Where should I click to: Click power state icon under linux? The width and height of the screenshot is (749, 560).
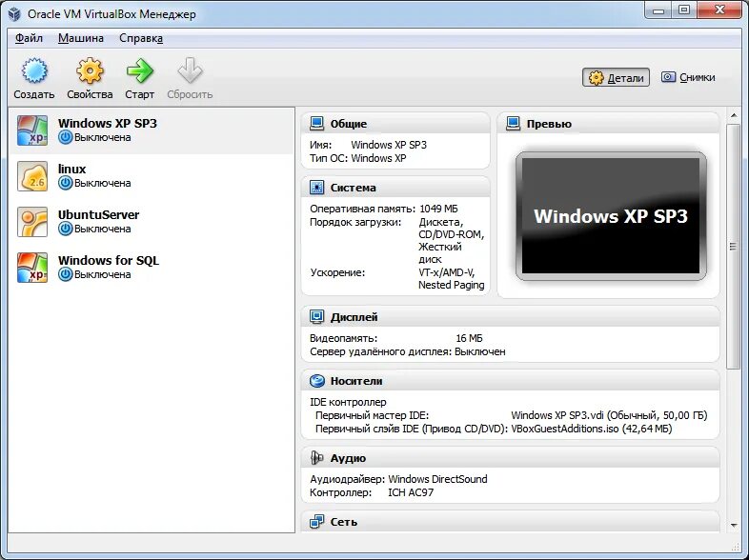pyautogui.click(x=66, y=183)
